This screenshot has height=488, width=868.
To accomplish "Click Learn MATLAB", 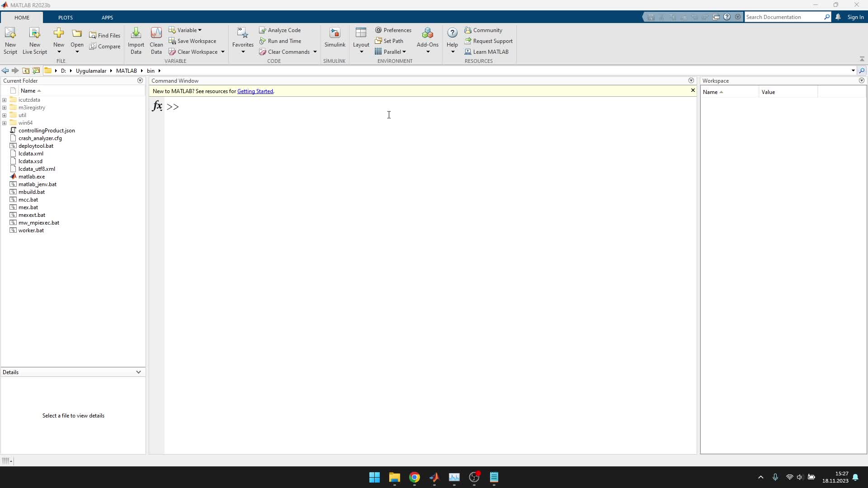I will tap(486, 52).
